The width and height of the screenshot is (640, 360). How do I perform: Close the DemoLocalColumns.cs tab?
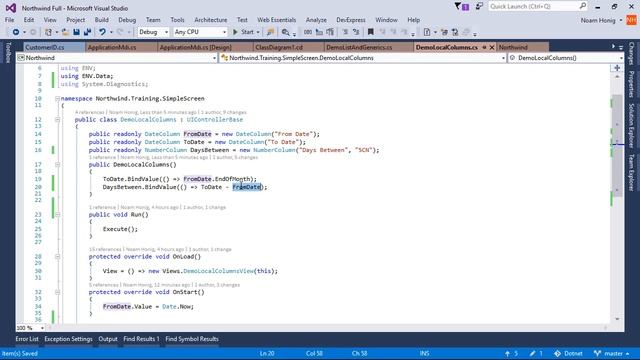coord(492,47)
